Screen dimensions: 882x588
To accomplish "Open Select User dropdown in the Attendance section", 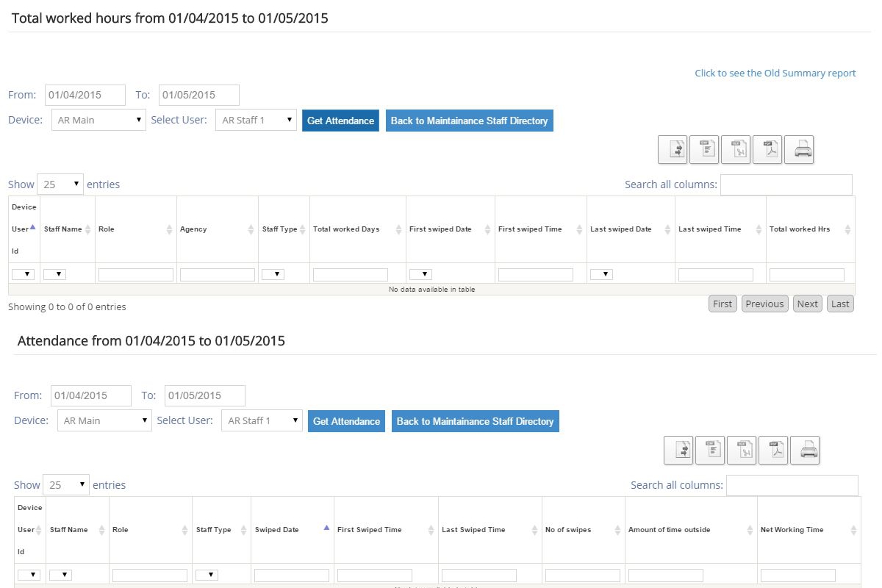I will [x=262, y=421].
